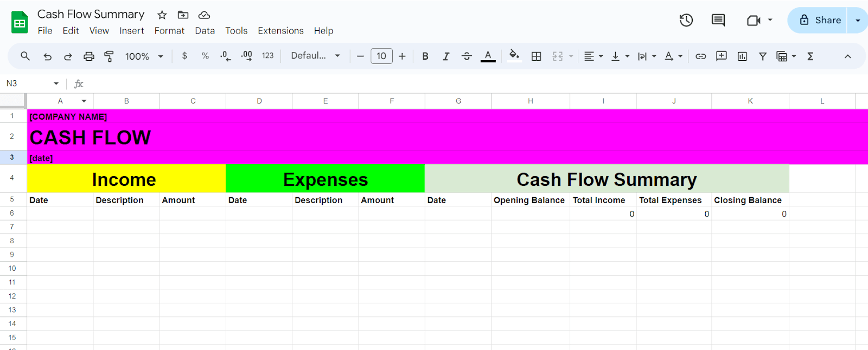Open the Functions sigma icon
Viewport: 868px width, 350px height.
point(810,56)
